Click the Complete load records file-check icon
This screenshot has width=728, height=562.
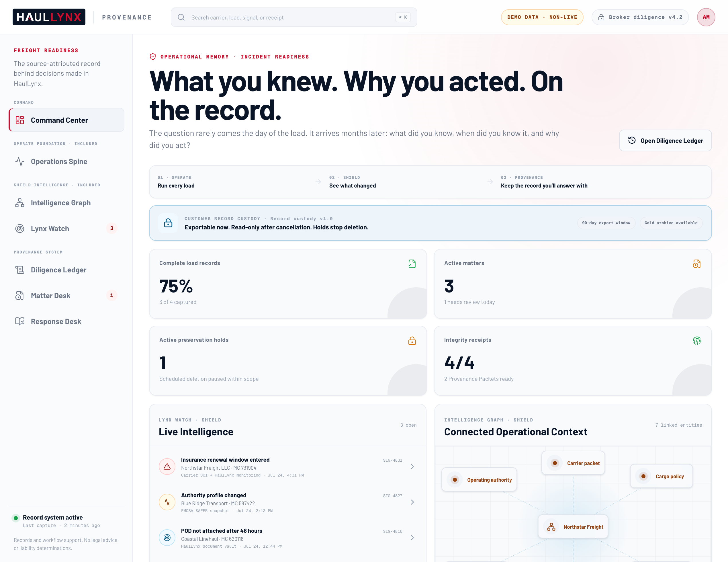tap(412, 264)
